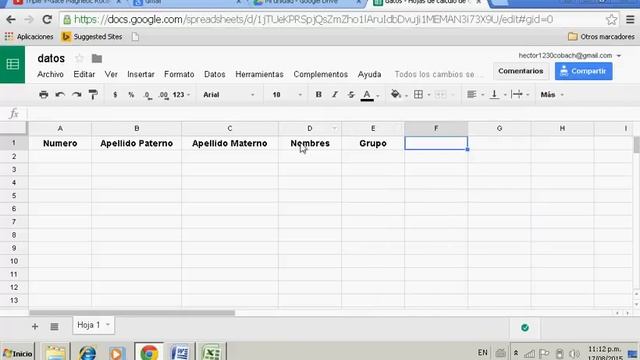Open the Herramientas menu
Screen dimensions: 640x360
pyautogui.click(x=259, y=74)
